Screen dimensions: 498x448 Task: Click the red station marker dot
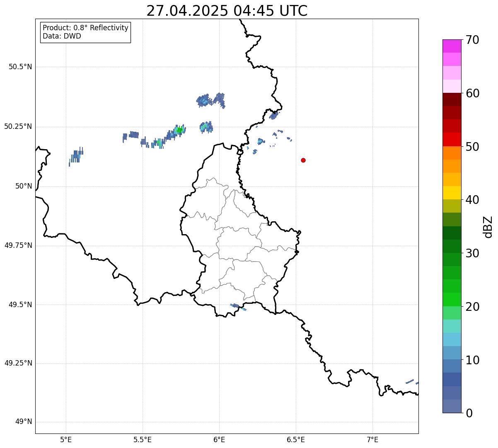pyautogui.click(x=303, y=160)
